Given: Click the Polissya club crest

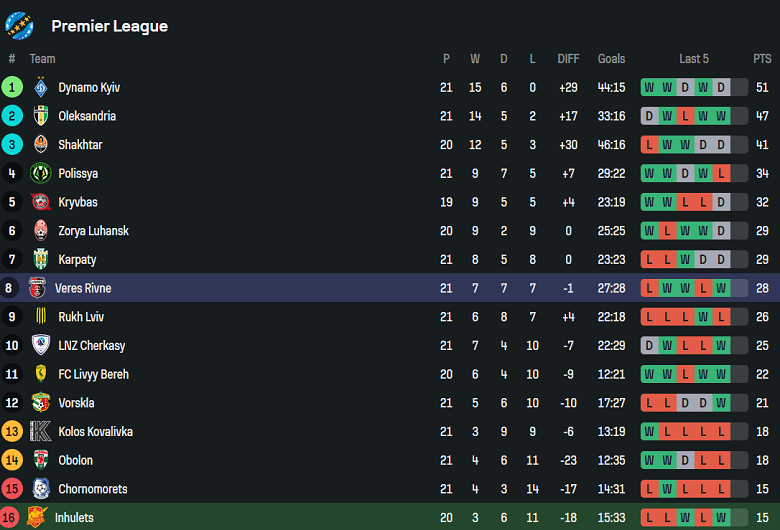Looking at the screenshot, I should (x=40, y=173).
